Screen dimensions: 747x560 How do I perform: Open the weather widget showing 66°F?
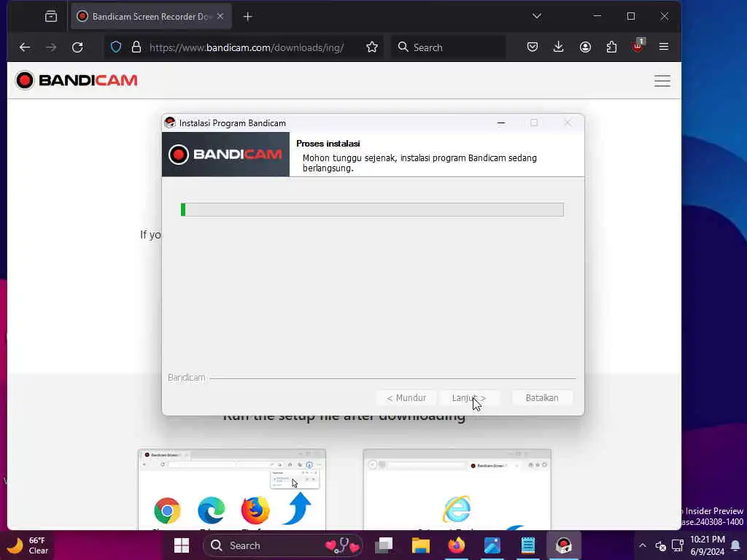[x=28, y=545]
